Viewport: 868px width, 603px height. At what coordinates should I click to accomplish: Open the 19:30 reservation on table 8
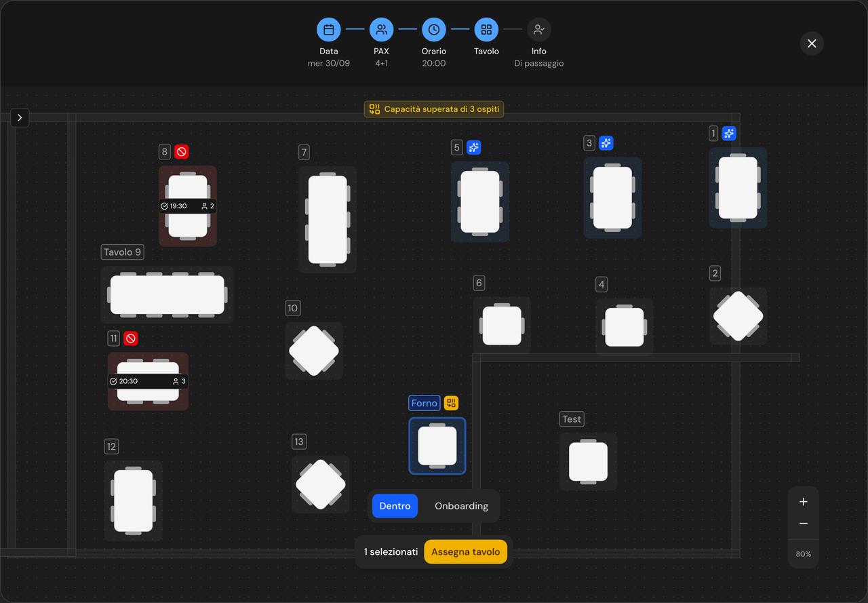tap(188, 206)
